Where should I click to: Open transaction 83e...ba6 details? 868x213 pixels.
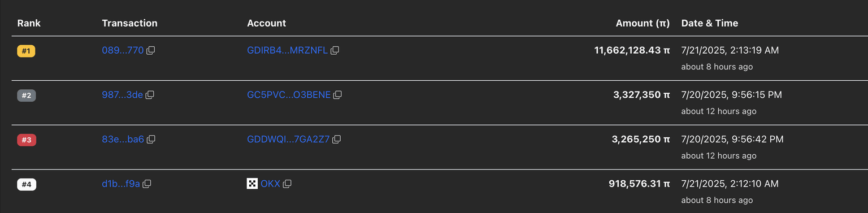(123, 139)
